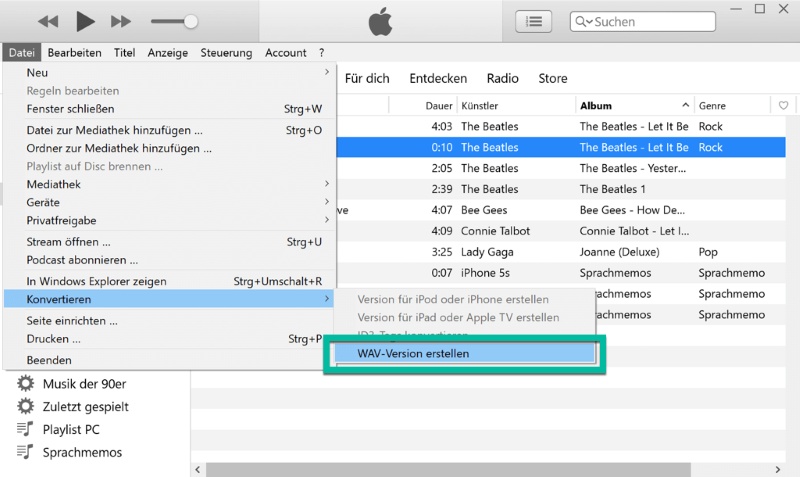Select WAV-Version erstellen
Screen dimensions: 800x477
pyautogui.click(x=465, y=354)
